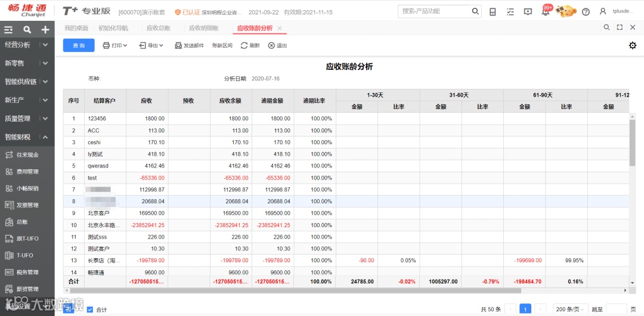
Task: Go to page 1 in pagination
Action: [525, 309]
